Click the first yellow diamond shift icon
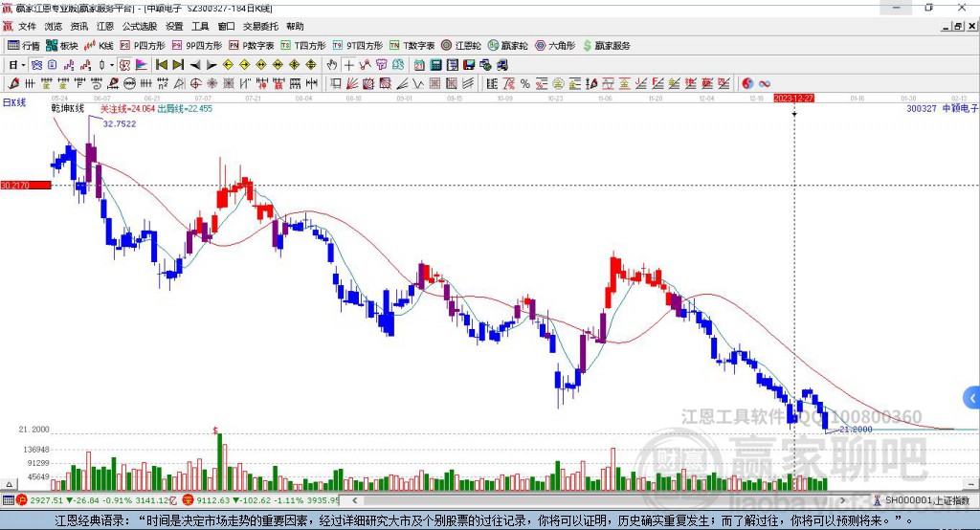The width and height of the screenshot is (980, 530). click(x=228, y=65)
